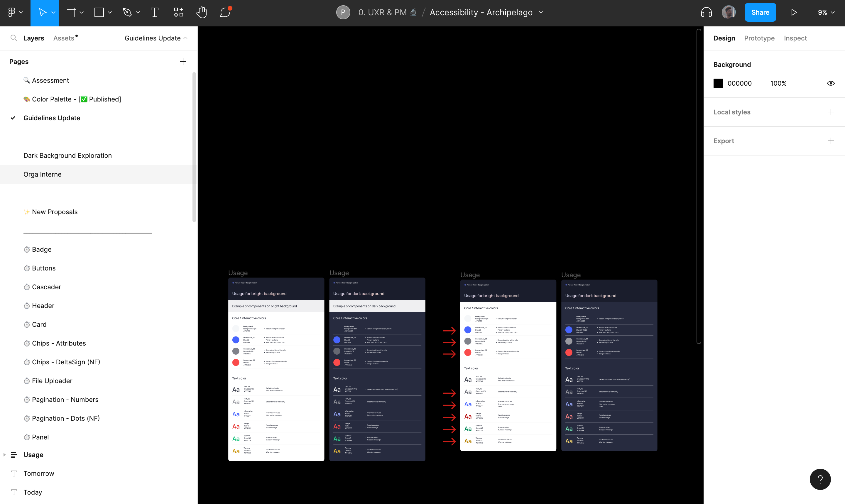The height and width of the screenshot is (504, 845).
Task: Expand the Usage layer
Action: tap(4, 455)
